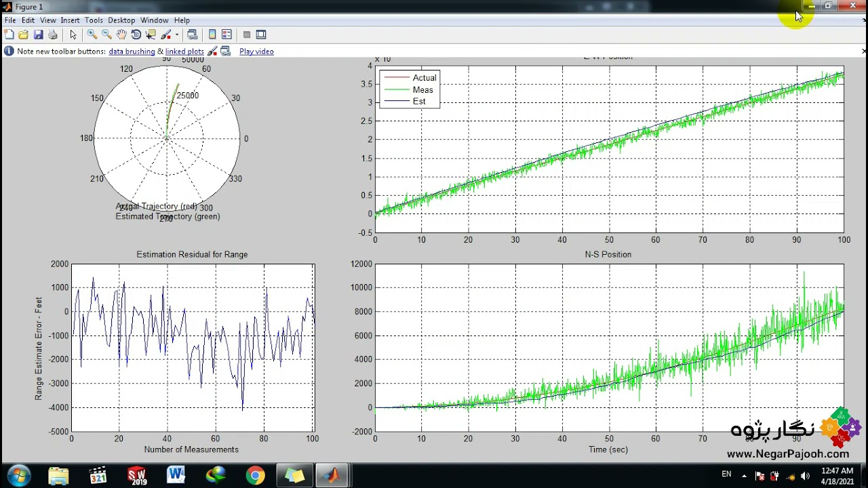Choose the Data Cursor tool
868x488 pixels.
coord(151,35)
